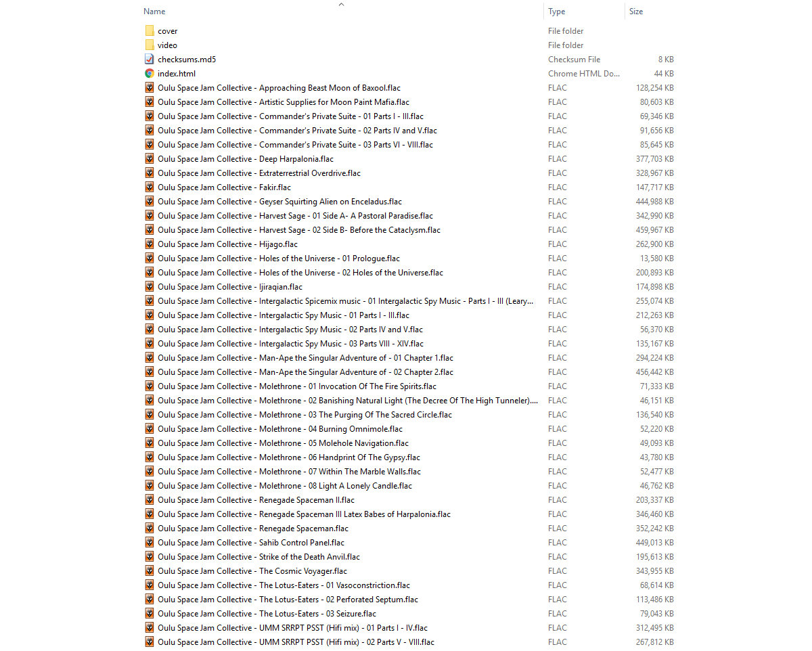Click the Chrome icon for index.html
Image resolution: width=812 pixels, height=651 pixels.
(x=150, y=74)
